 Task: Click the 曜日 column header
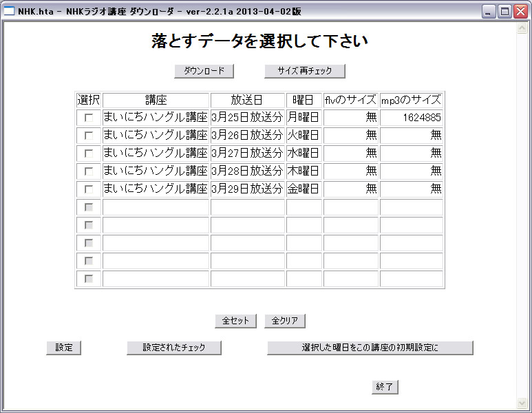(304, 100)
